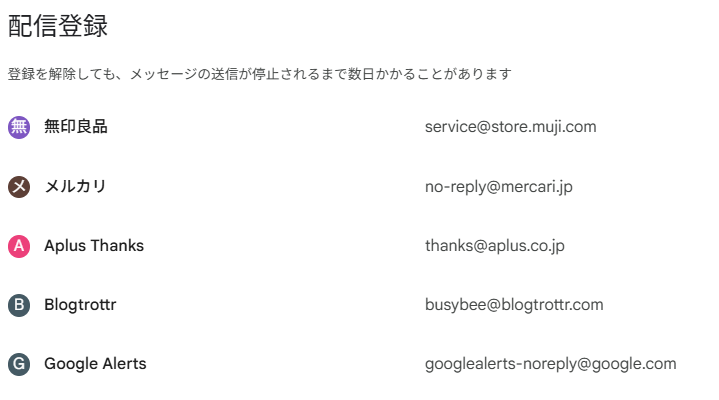The height and width of the screenshot is (400, 719).
Task: Click the no-reply@mercari.jp address
Action: pos(498,187)
